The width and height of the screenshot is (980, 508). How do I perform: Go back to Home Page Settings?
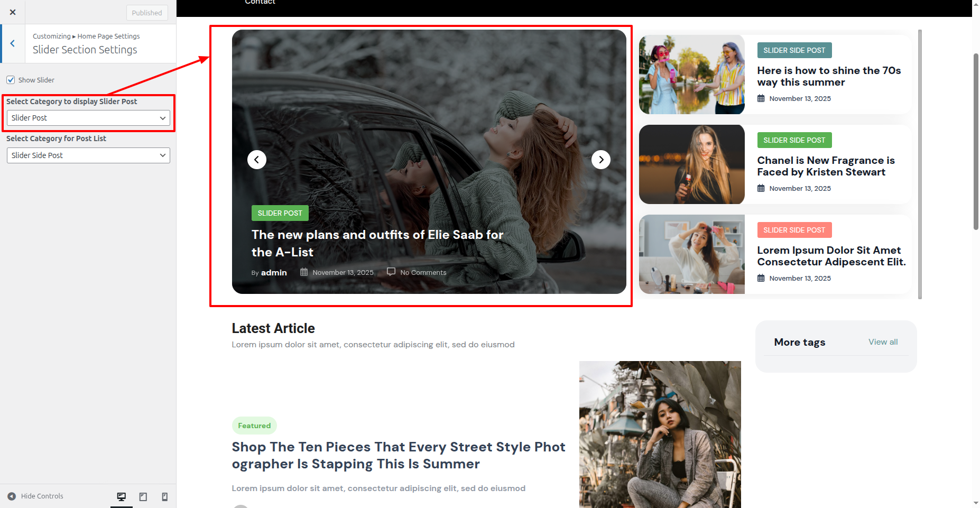tap(13, 43)
